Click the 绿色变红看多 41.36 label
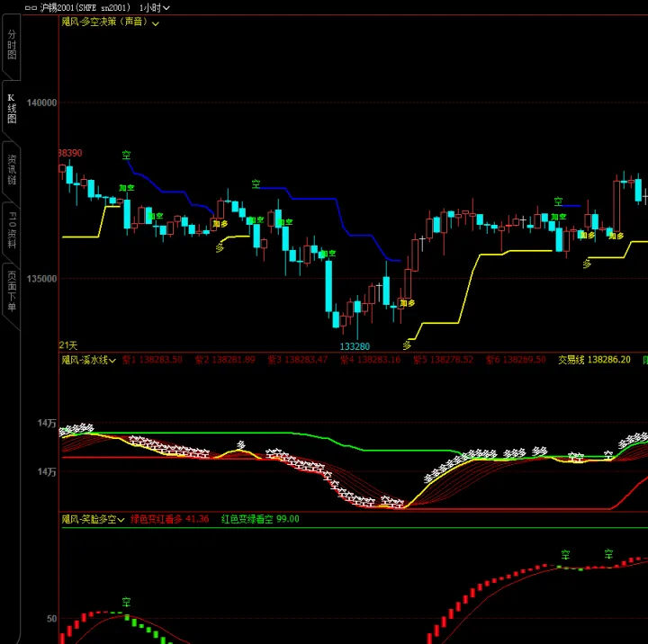Screen dimensions: 648x644 170,519
